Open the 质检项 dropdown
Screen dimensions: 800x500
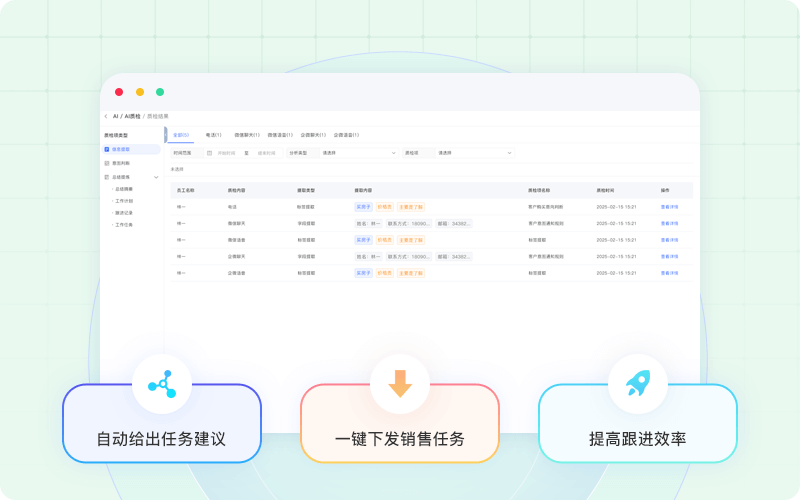(x=474, y=153)
